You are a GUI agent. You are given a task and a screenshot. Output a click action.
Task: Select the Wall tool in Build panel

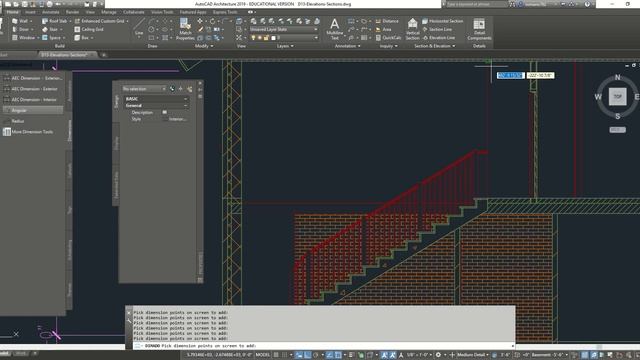pos(20,21)
